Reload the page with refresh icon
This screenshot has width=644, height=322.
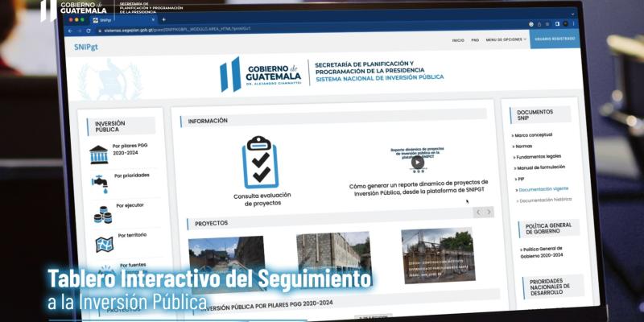(x=89, y=31)
